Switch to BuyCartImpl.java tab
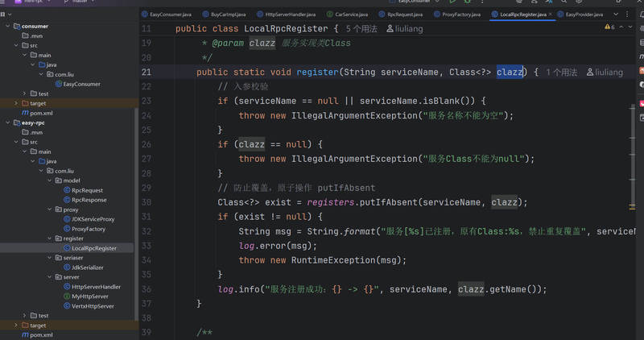The image size is (644, 340). pyautogui.click(x=225, y=14)
